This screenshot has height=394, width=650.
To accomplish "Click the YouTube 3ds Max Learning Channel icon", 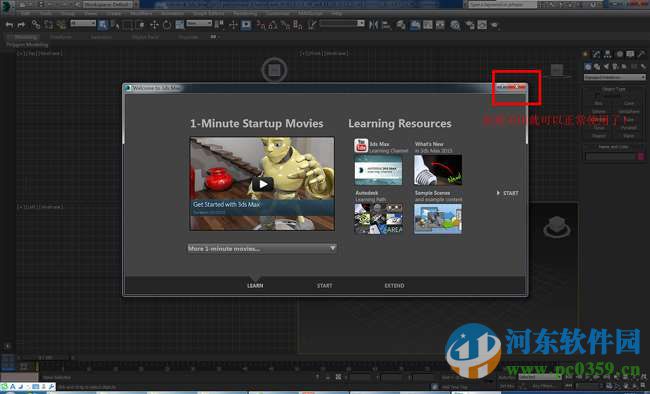I will coord(361,146).
